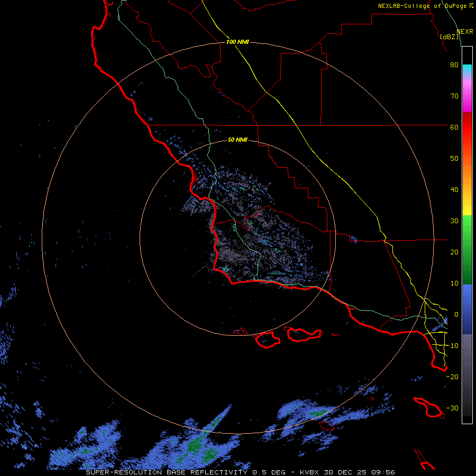Click the 10 value on dBZ scale
The image size is (476, 476).
pos(454,283)
